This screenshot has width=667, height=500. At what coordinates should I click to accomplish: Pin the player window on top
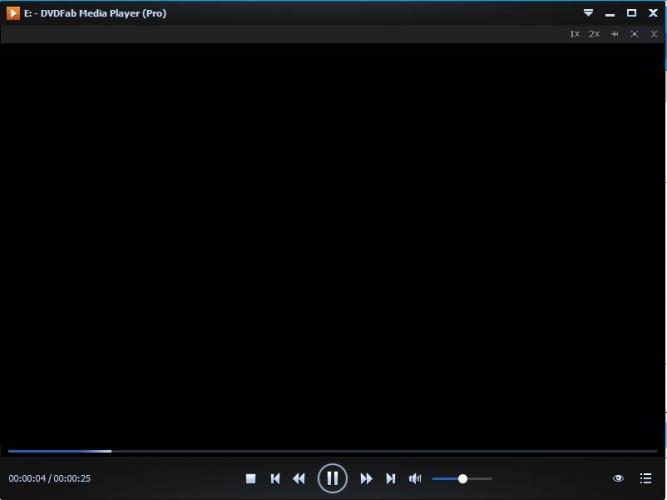click(615, 34)
